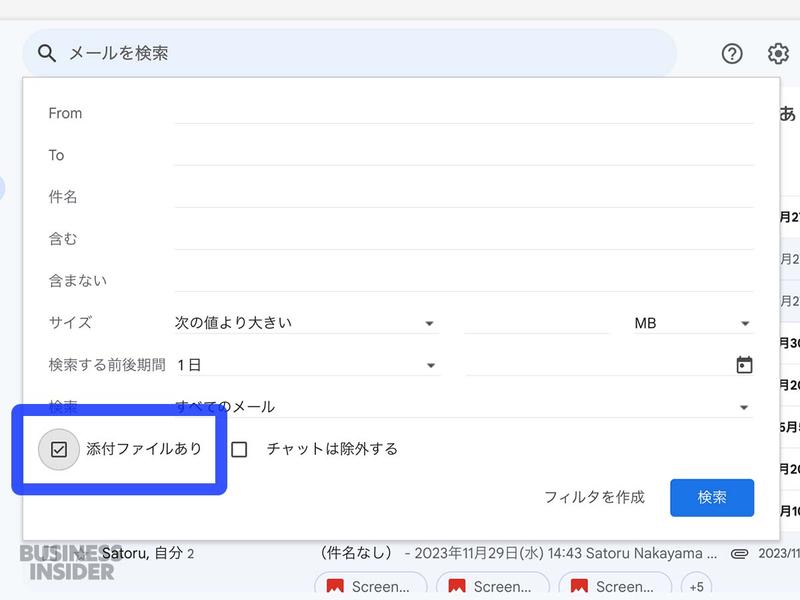Expand the +5 chip to show more attachments
The image size is (800, 600).
695,588
